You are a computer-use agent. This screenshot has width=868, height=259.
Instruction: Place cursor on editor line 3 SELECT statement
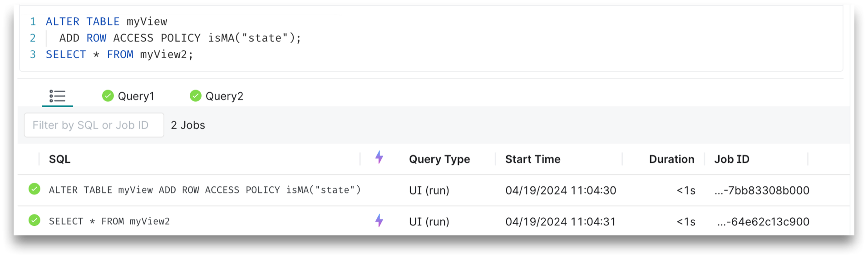pos(119,55)
